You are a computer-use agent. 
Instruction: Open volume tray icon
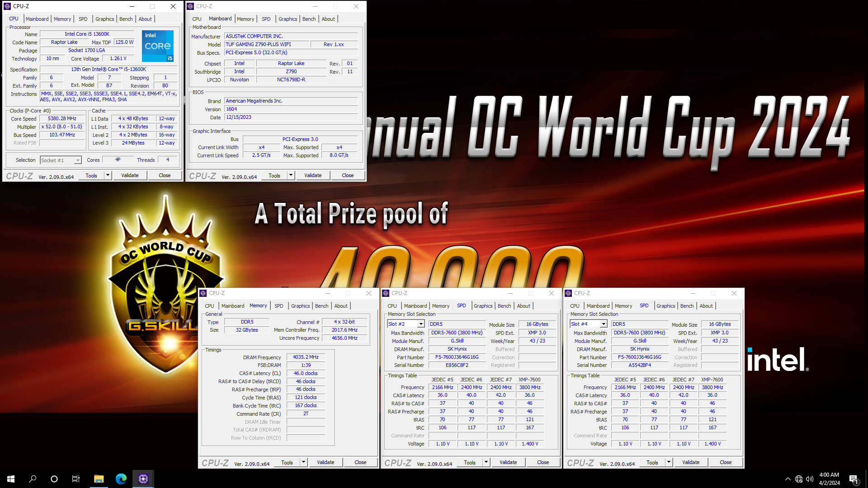pos(810,479)
